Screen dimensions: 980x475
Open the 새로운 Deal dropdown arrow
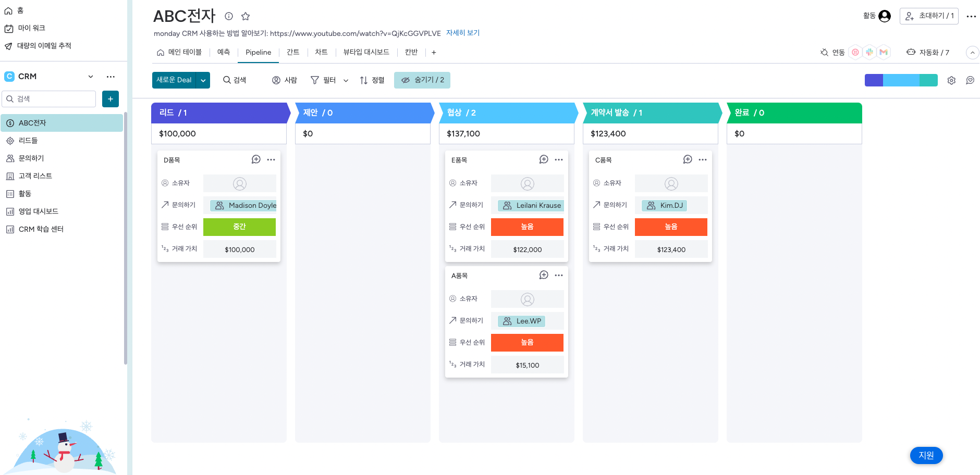pos(203,80)
